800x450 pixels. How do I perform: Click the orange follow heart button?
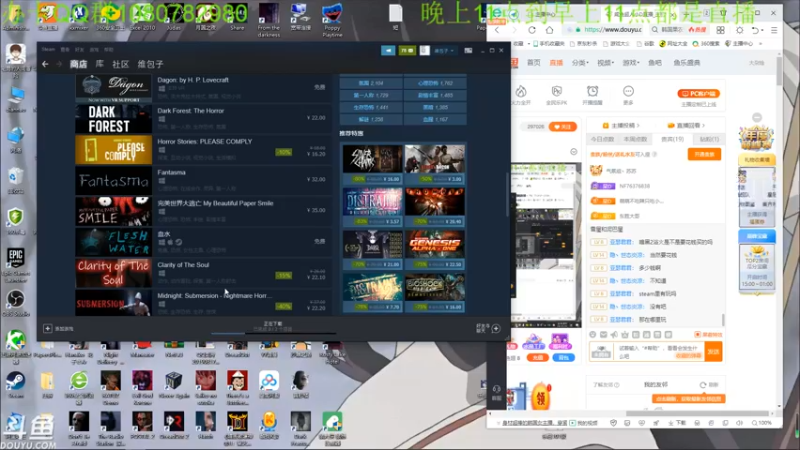tap(563, 127)
